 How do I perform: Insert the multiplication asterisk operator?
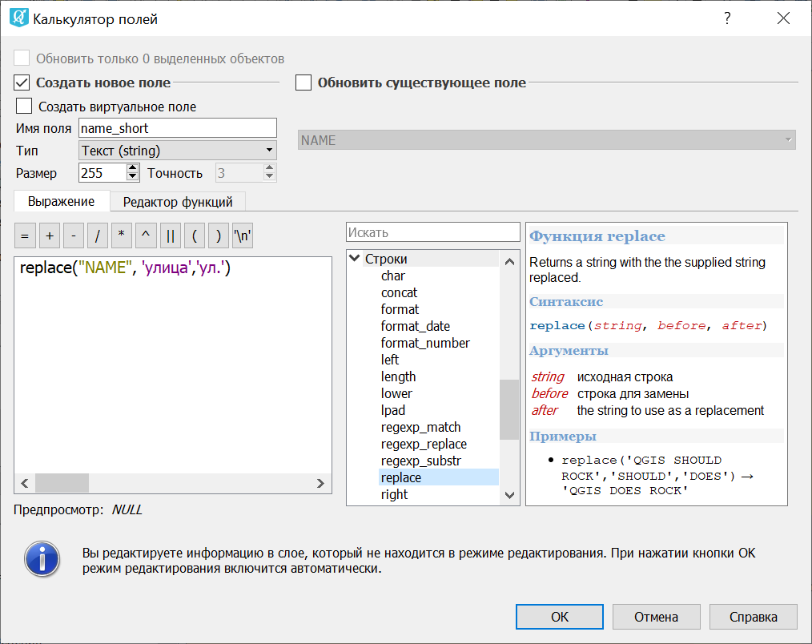coord(122,236)
